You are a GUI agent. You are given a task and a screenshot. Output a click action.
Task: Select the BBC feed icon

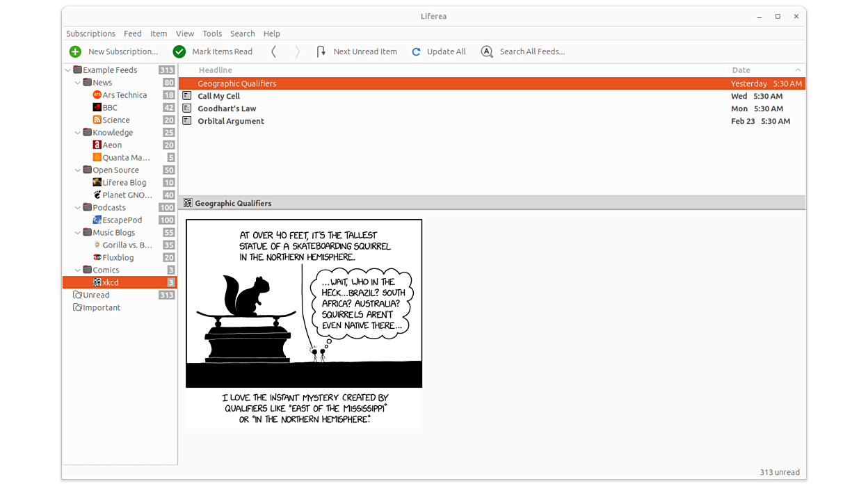tap(97, 108)
